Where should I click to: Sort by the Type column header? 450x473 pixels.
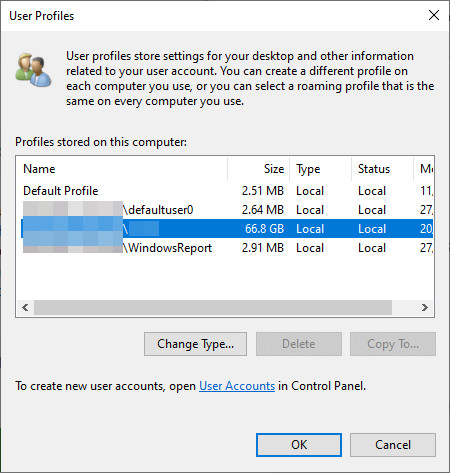coord(320,169)
